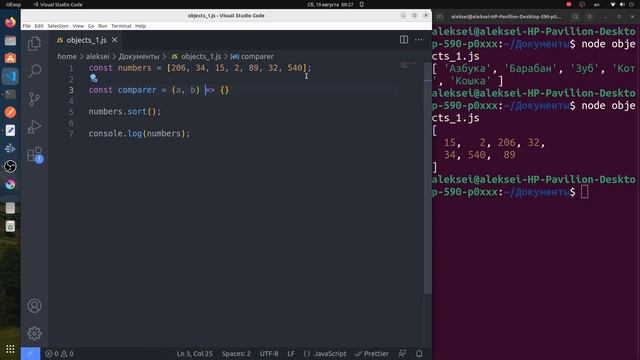Change indentation via Spaces: 2
The width and height of the screenshot is (640, 360).
(x=236, y=353)
